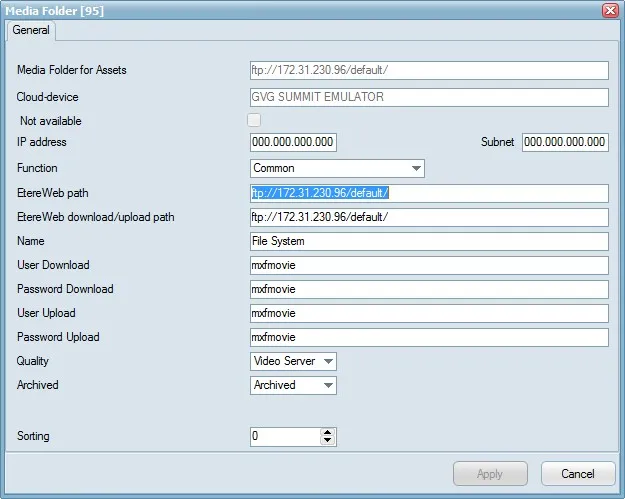
Task: Select the User Upload input field
Action: pos(428,313)
